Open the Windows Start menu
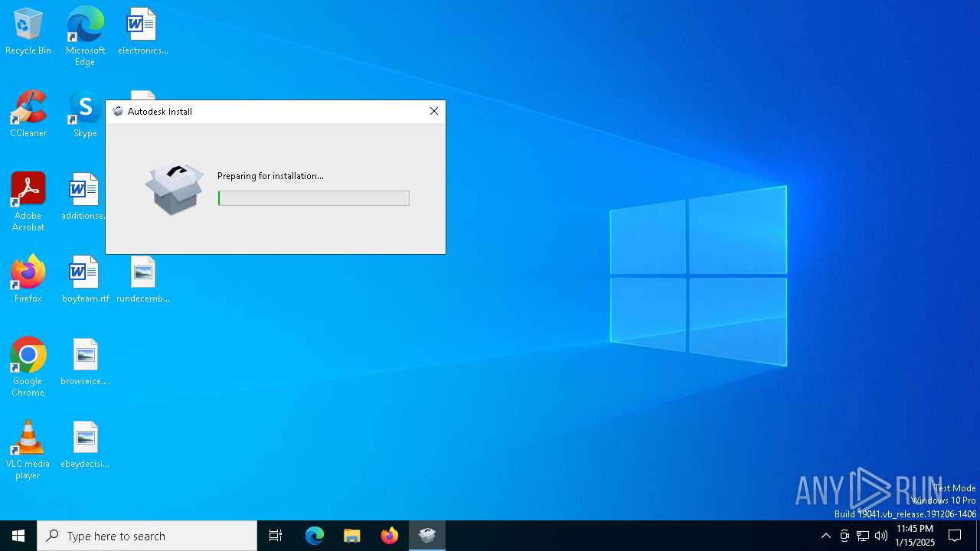The width and height of the screenshot is (980, 551). click(18, 536)
